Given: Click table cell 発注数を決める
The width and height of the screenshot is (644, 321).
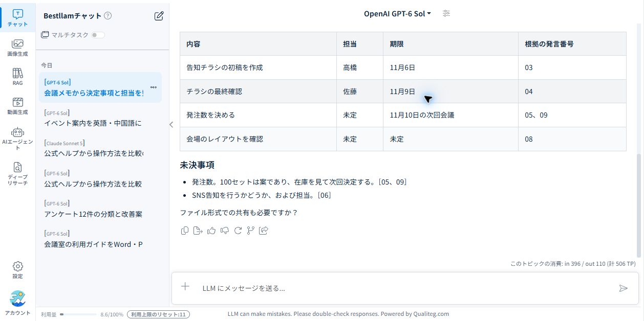Looking at the screenshot, I should pyautogui.click(x=258, y=115).
